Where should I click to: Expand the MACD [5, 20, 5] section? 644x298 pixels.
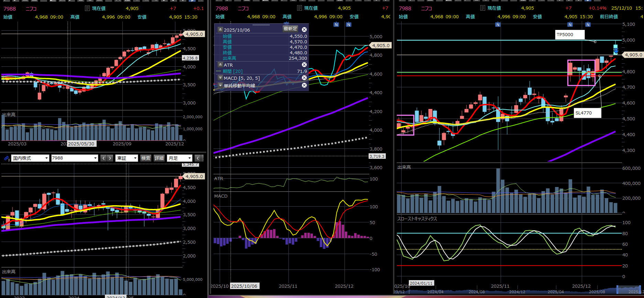pos(220,78)
